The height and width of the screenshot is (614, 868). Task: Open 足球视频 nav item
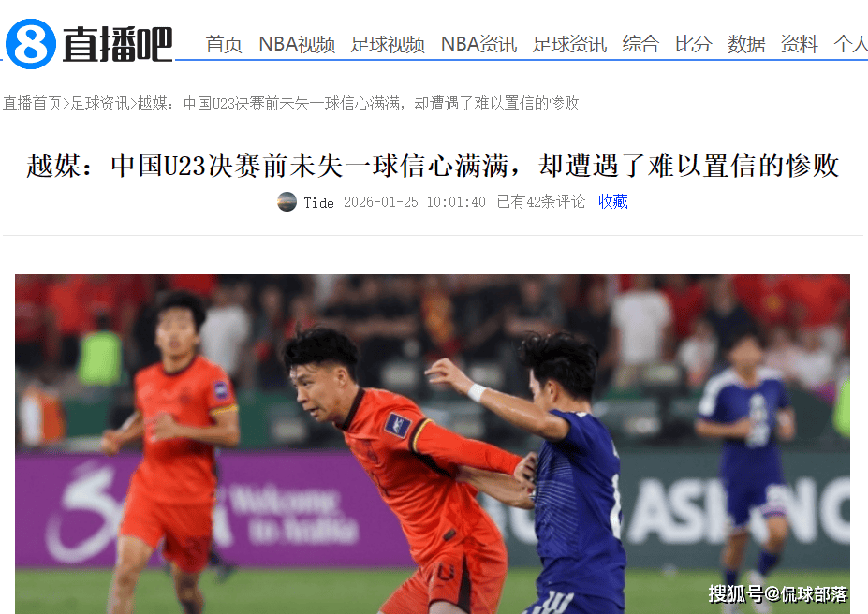coord(388,44)
